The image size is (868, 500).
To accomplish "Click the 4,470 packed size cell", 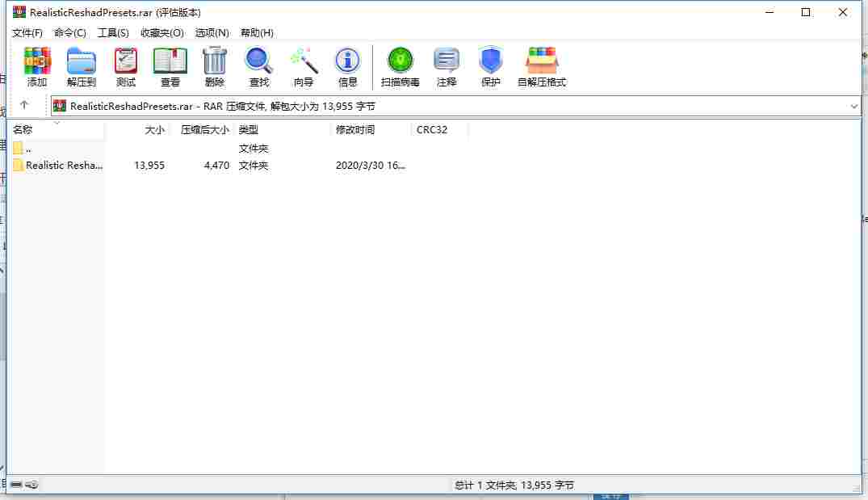I will tap(216, 165).
